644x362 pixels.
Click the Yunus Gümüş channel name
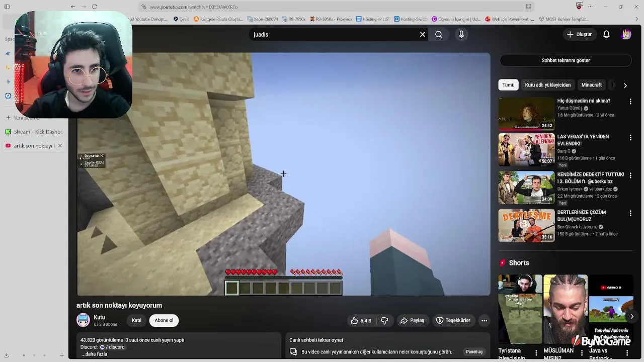pos(570,108)
